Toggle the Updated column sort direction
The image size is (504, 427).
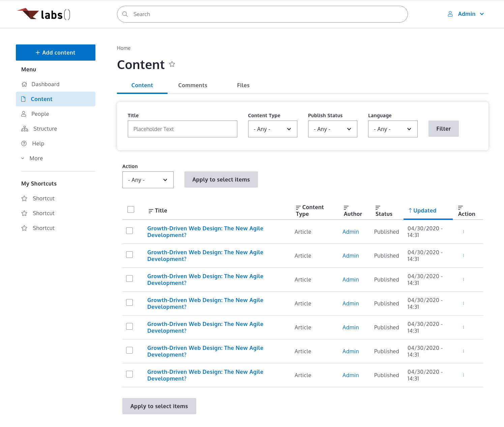[x=422, y=210]
